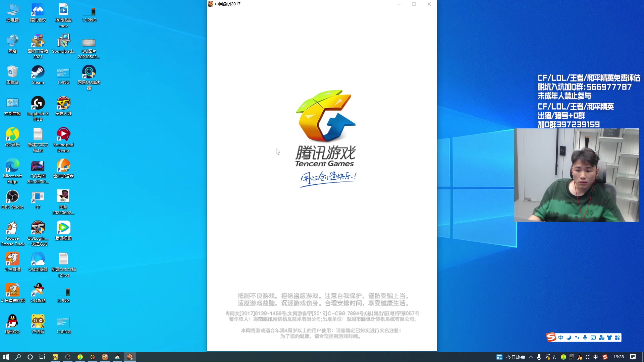Image resolution: width=644 pixels, height=362 pixels.
Task: Launch OBS Studio from desktop
Action: [x=12, y=200]
